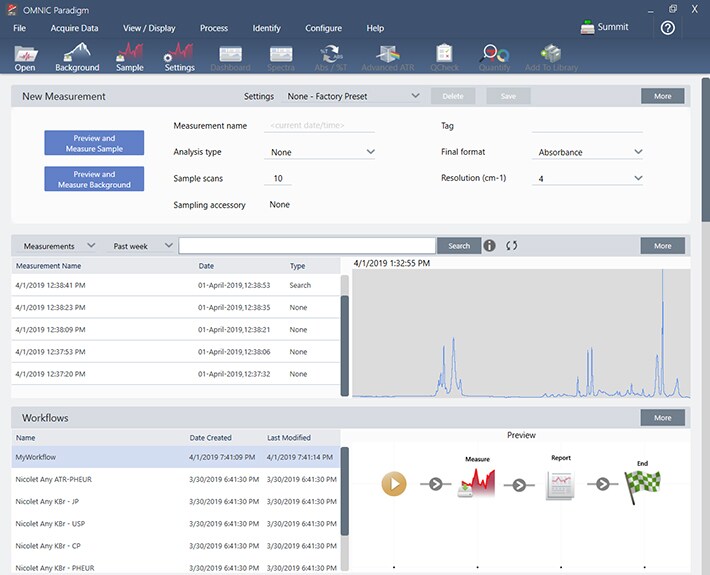The image size is (710, 575).
Task: Refresh measurements list with circular arrows icon
Action: [x=512, y=245]
